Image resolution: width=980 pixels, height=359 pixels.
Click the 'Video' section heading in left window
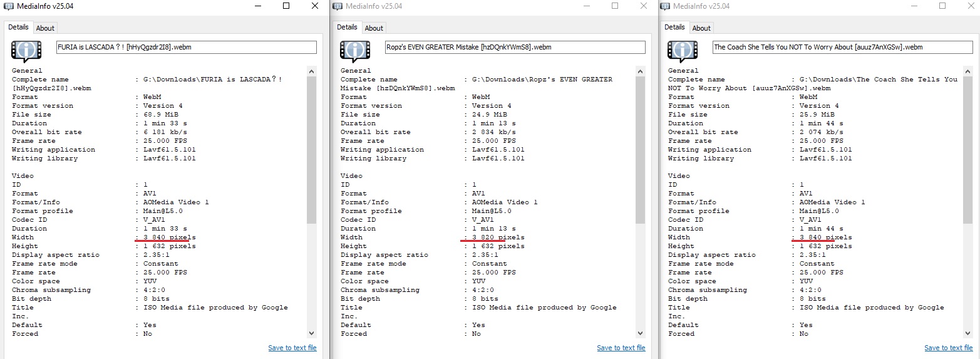(23, 176)
